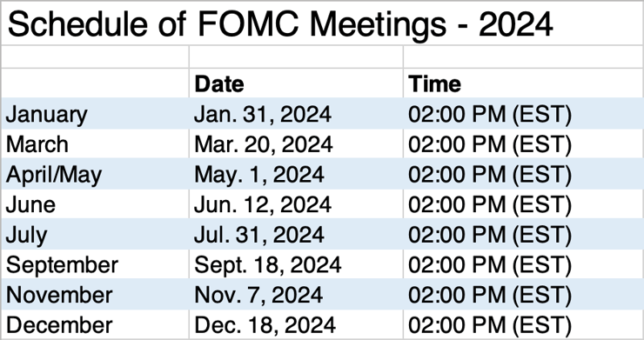Select the July row label cell

click(x=95, y=234)
